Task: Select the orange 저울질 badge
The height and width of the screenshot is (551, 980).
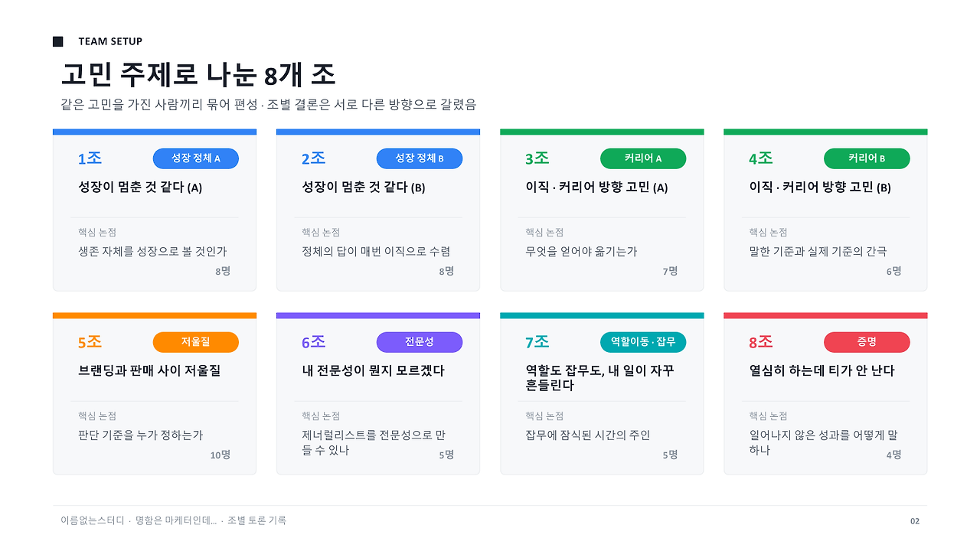Action: (196, 342)
